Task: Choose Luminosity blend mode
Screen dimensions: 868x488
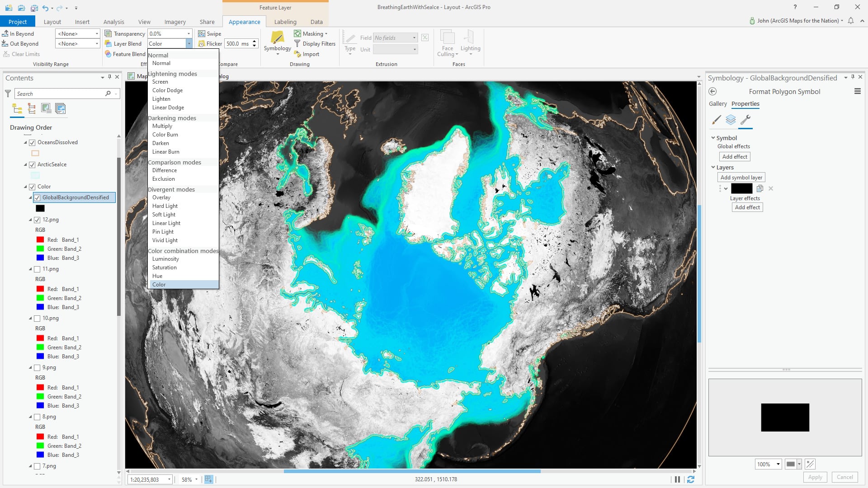Action: pyautogui.click(x=165, y=259)
